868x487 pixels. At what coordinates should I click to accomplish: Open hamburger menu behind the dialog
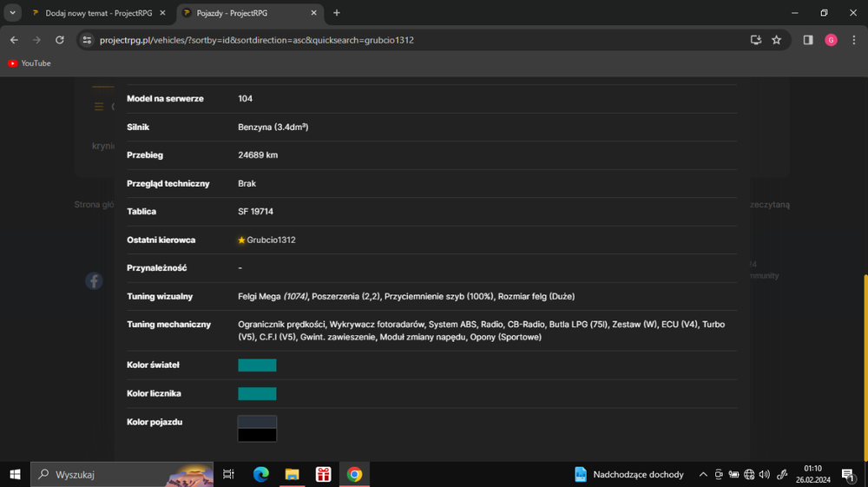pyautogui.click(x=99, y=106)
